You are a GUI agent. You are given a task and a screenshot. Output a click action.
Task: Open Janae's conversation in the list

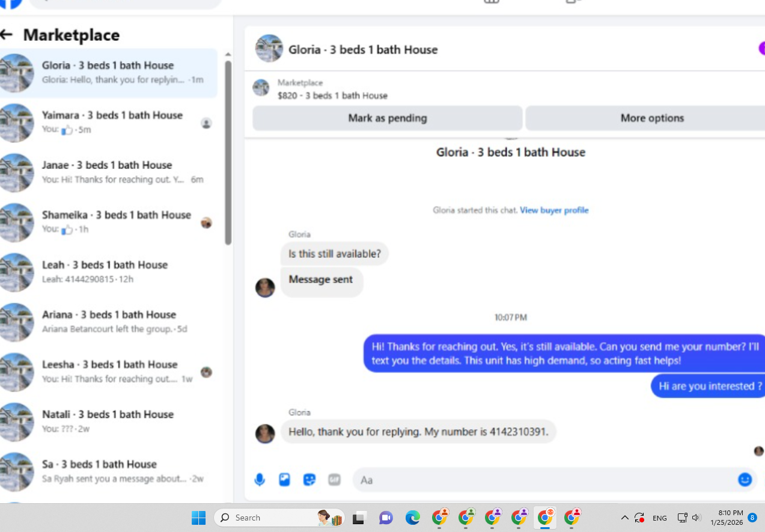pyautogui.click(x=108, y=173)
